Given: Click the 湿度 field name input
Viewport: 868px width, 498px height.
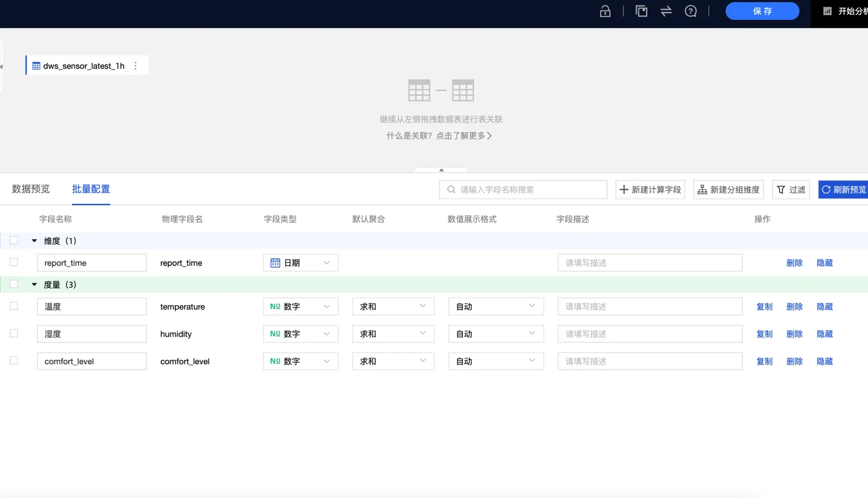Looking at the screenshot, I should click(x=92, y=334).
